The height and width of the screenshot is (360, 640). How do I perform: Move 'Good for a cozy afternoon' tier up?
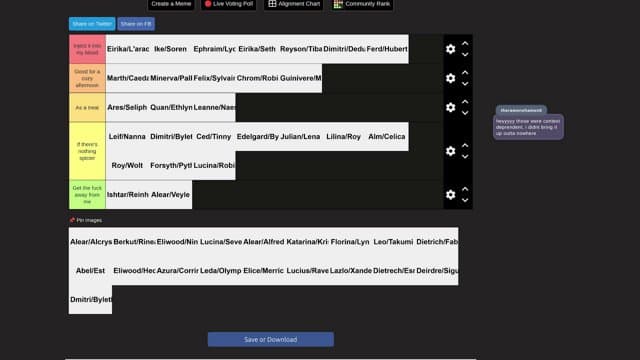coord(465,72)
